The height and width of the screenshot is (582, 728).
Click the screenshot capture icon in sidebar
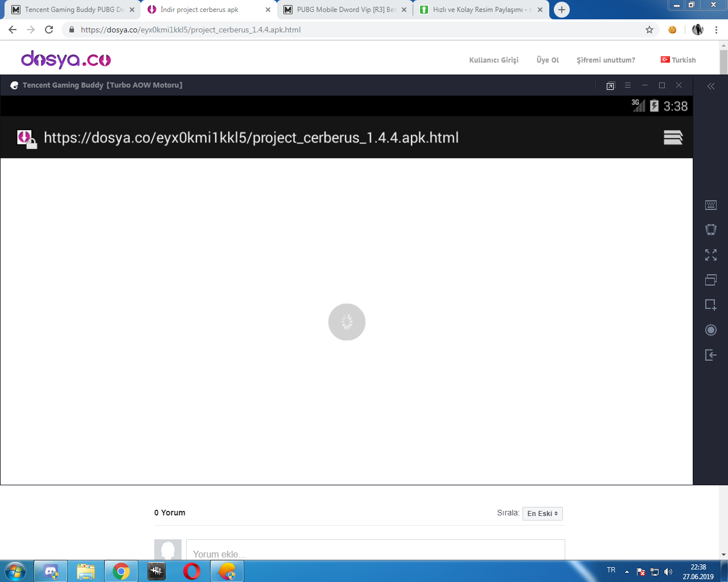(710, 304)
